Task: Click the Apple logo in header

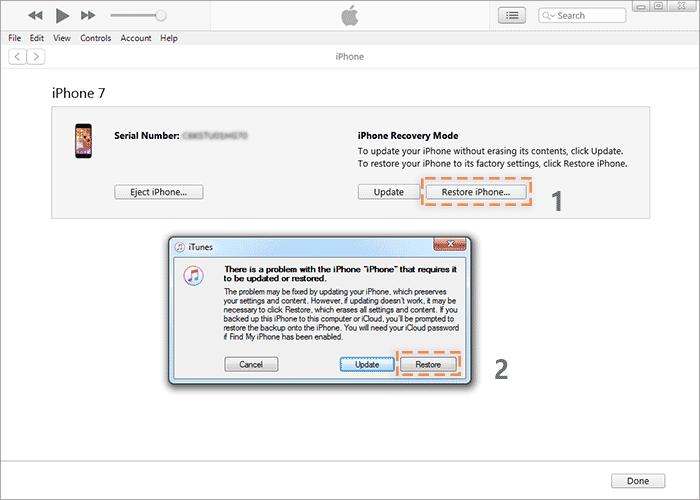Action: pos(350,16)
